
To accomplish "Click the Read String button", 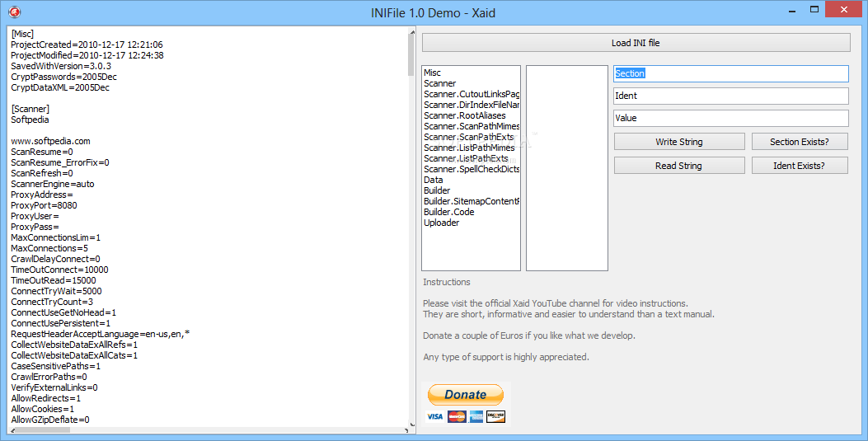I will click(x=679, y=166).
